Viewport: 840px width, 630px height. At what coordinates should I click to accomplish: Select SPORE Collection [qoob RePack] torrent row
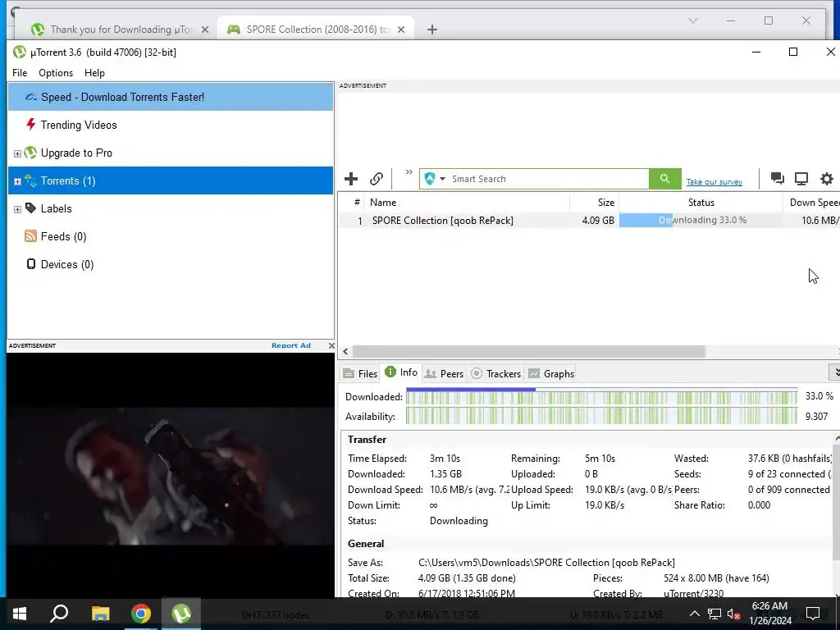[x=589, y=220]
